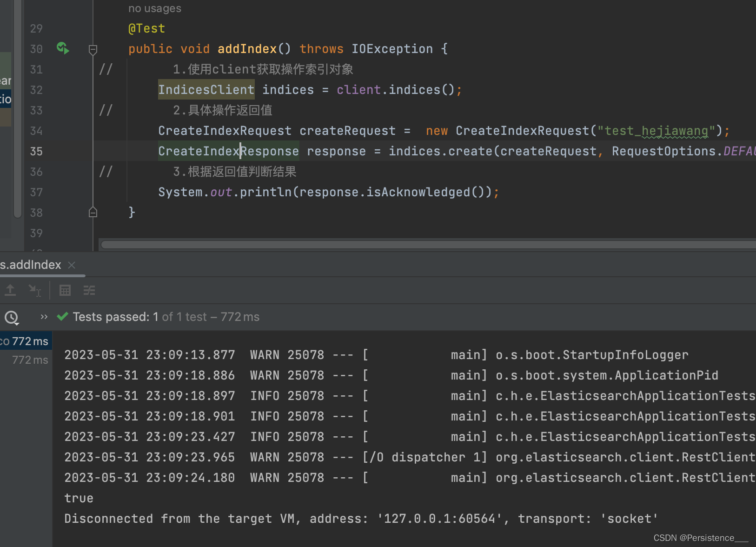Click the RequestOptions reference on line 35
This screenshot has height=547, width=756.
point(663,151)
